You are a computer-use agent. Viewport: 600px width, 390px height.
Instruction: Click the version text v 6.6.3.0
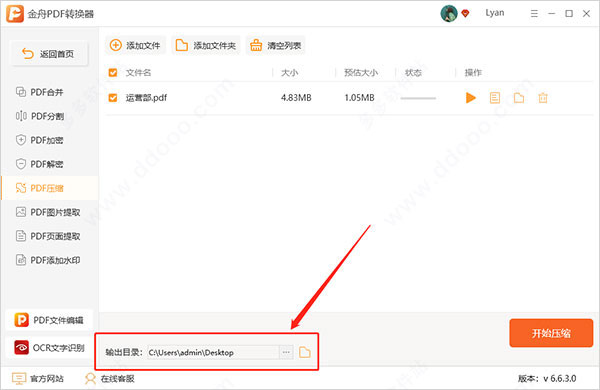tap(560, 379)
